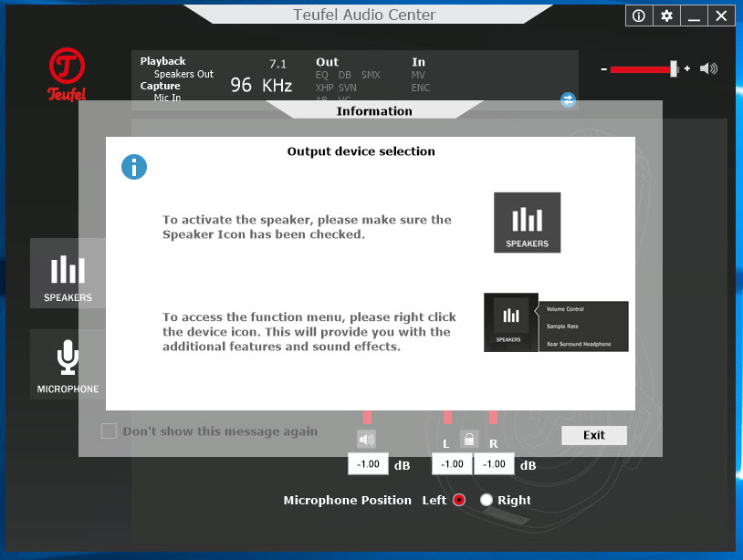Click the MV input indicator

tap(418, 75)
